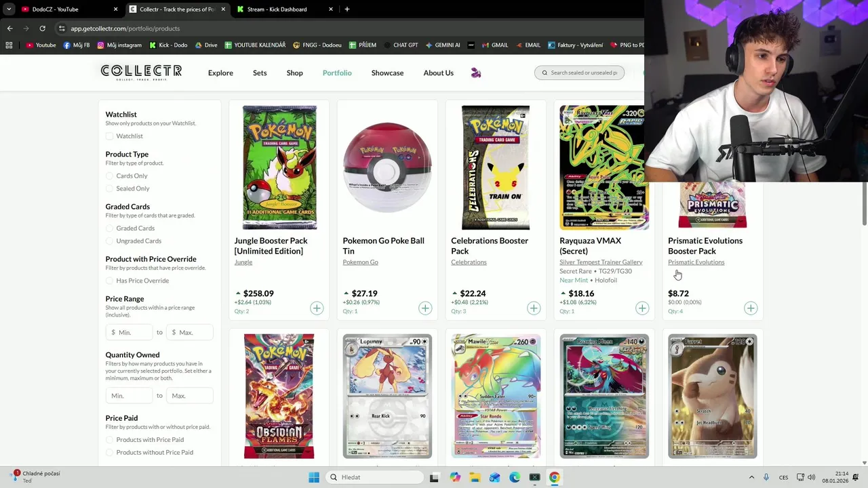
Task: Show hidden system tray icons chevron
Action: [751, 477]
